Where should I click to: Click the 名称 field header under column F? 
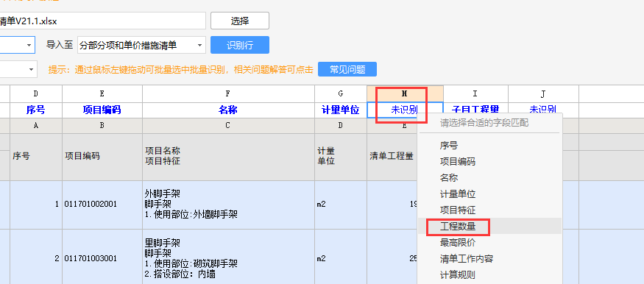[x=228, y=110]
